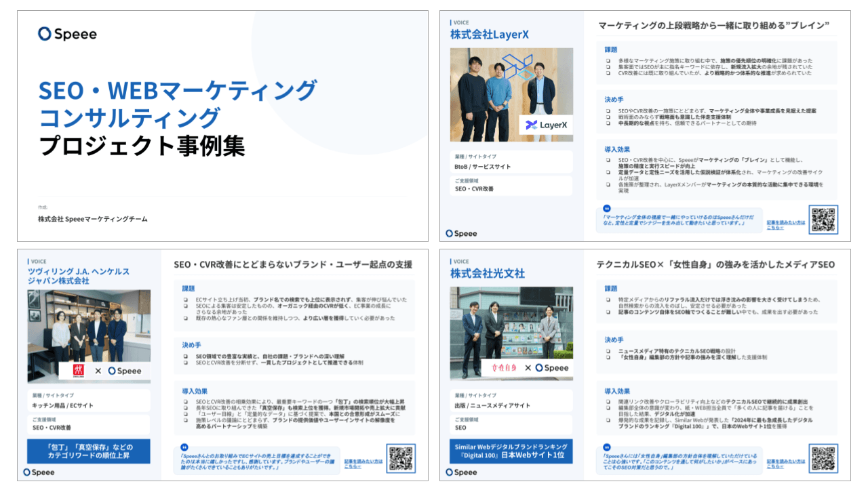Click the VOICE label on Zwilling slide
The width and height of the screenshot is (868, 488).
[38, 261]
